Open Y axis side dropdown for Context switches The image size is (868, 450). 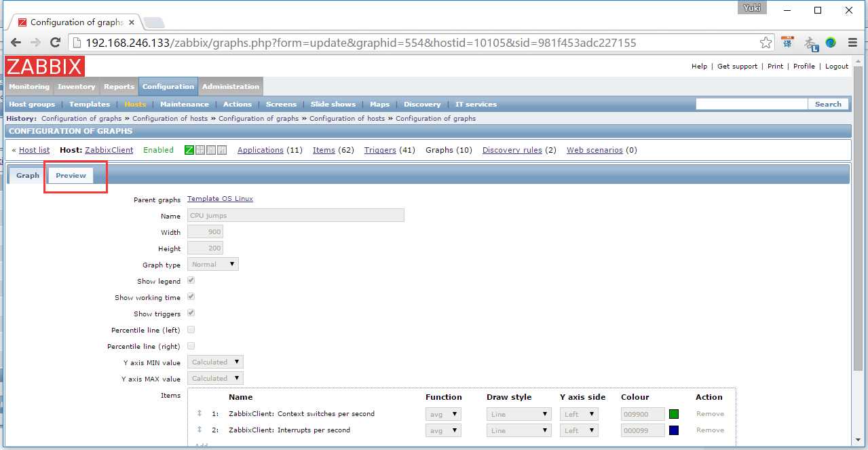point(579,413)
